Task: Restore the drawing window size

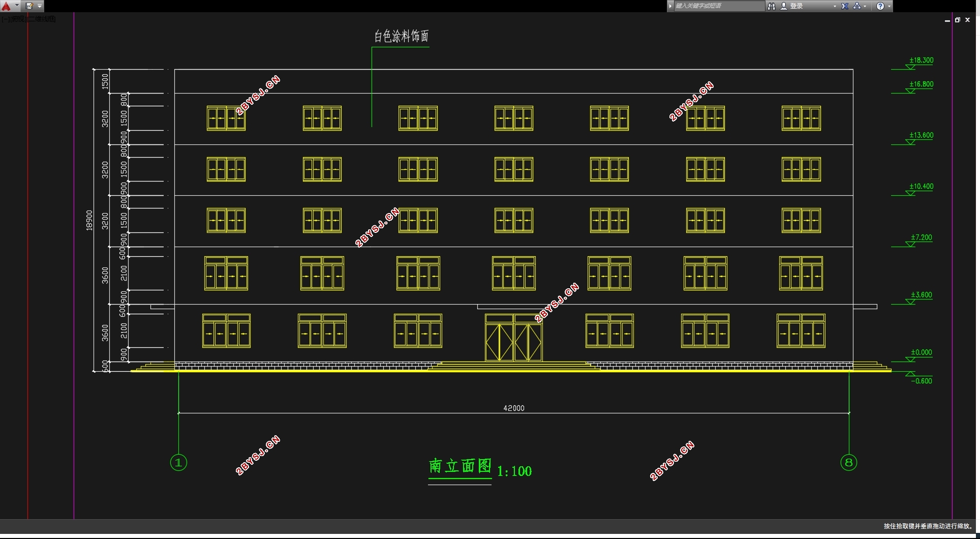Action: 957,20
